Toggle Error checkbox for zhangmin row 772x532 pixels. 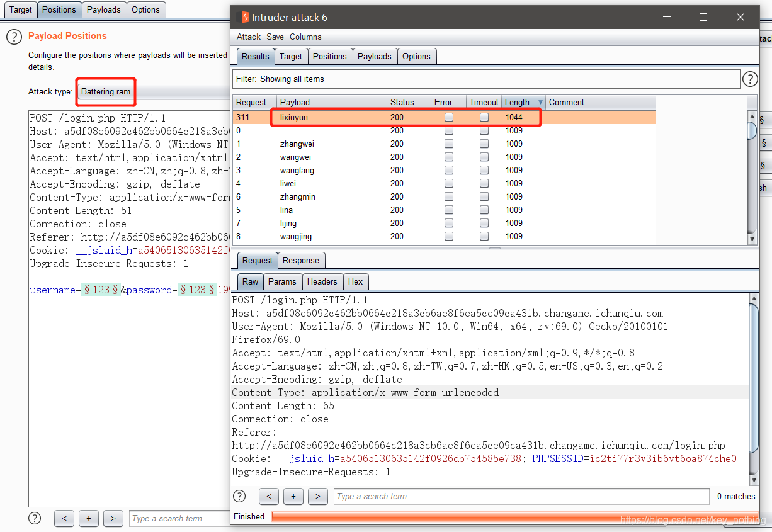(449, 196)
